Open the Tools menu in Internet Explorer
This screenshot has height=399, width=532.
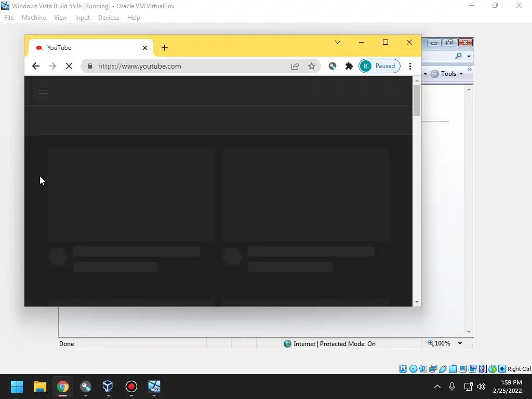(x=447, y=74)
